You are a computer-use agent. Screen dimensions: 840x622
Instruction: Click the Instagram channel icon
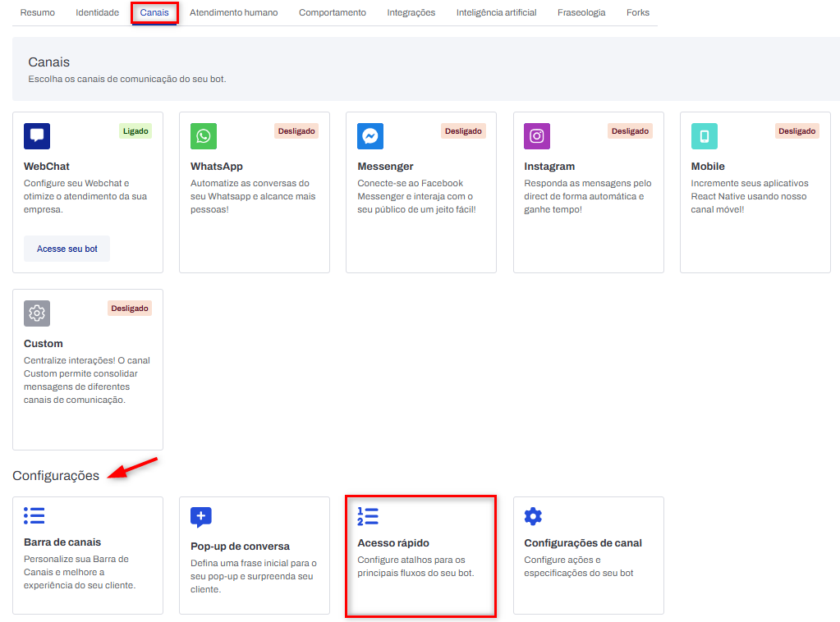coord(537,136)
